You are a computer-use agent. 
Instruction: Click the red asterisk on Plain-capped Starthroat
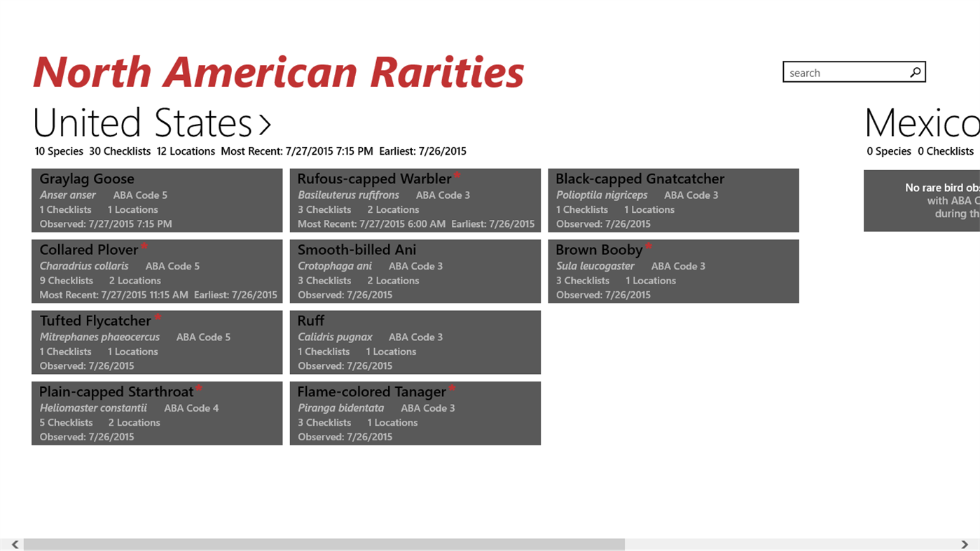pos(198,387)
